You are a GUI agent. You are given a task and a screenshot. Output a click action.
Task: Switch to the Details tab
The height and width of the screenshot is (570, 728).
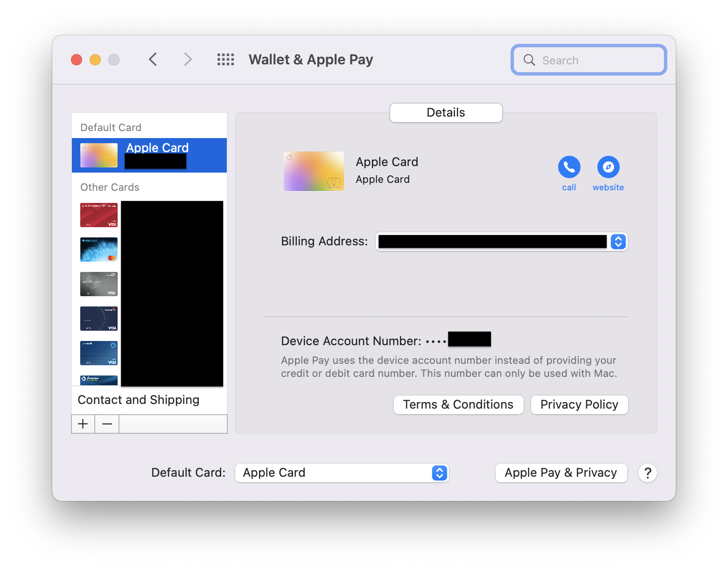(x=446, y=113)
